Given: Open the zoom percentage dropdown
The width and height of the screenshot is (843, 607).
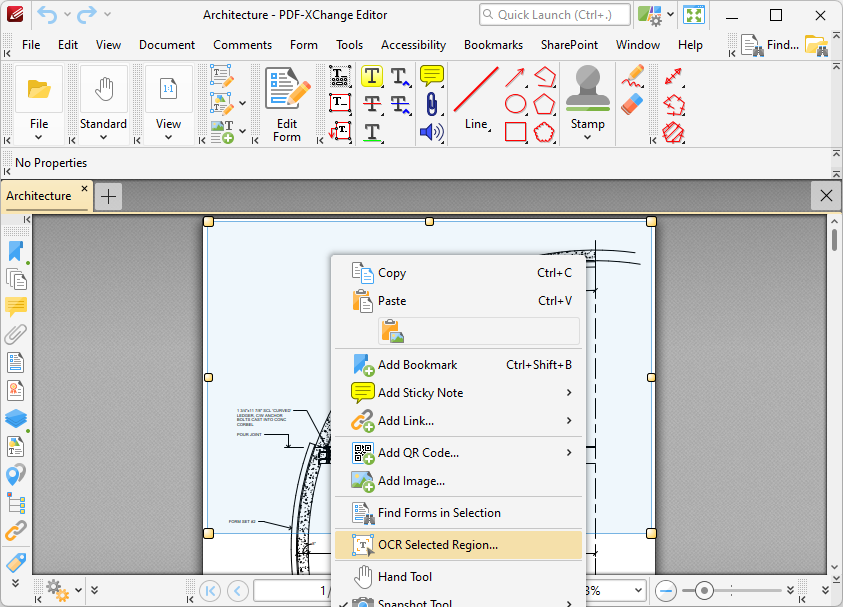Looking at the screenshot, I should 639,590.
